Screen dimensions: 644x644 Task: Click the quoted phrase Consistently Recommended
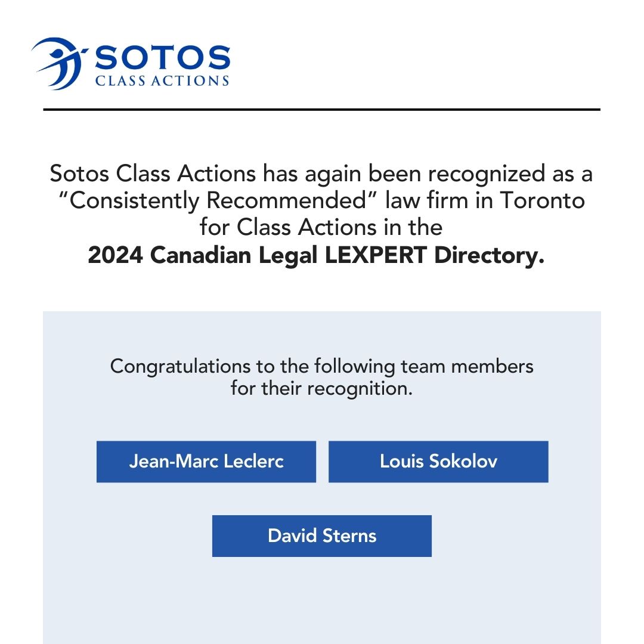tap(218, 200)
